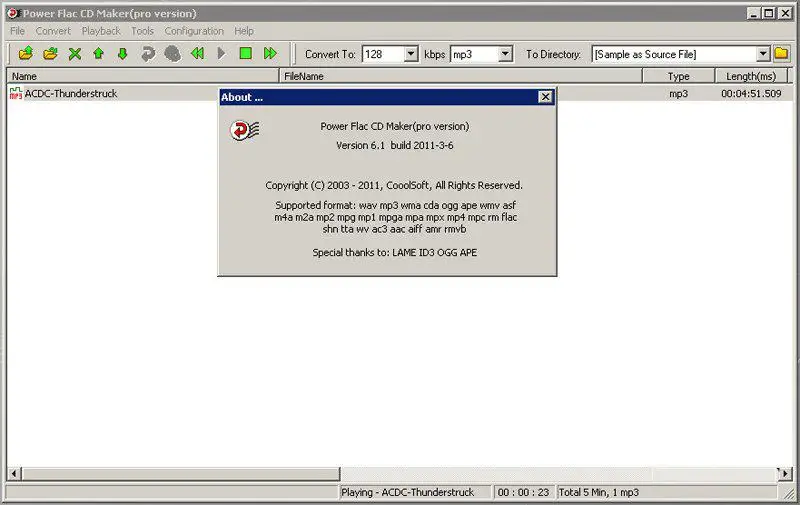
Task: Click the 'Total 5 Min, 1 mp3' status text
Action: pos(598,492)
